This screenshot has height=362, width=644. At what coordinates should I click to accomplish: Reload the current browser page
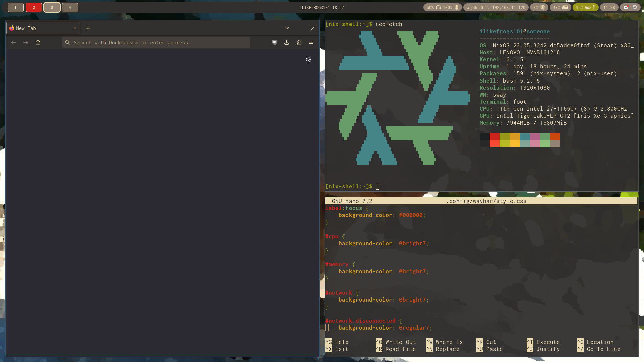point(38,43)
